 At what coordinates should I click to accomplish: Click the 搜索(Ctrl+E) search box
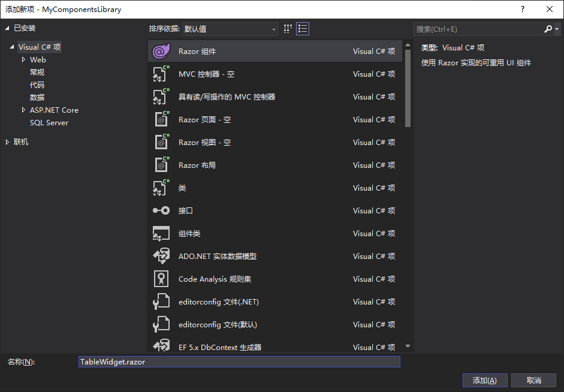click(478, 29)
